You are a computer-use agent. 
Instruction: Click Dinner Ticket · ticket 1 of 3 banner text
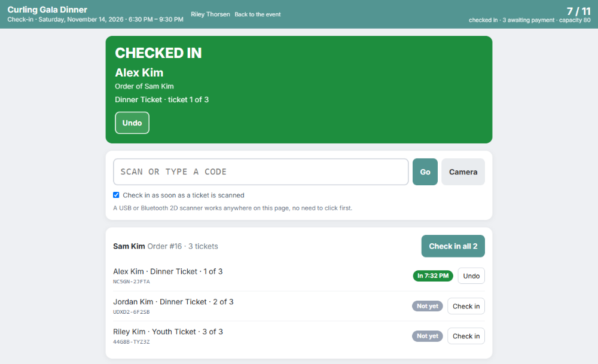click(x=161, y=100)
